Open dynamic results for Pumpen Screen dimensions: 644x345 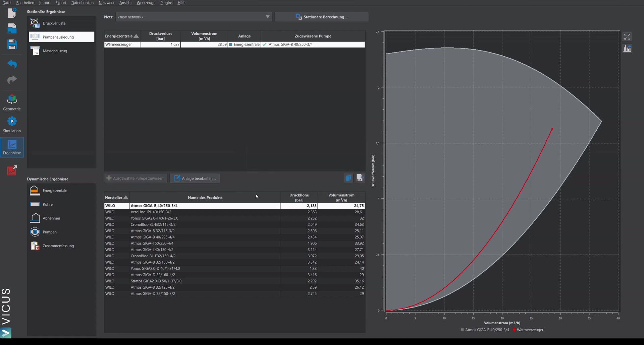click(62, 232)
